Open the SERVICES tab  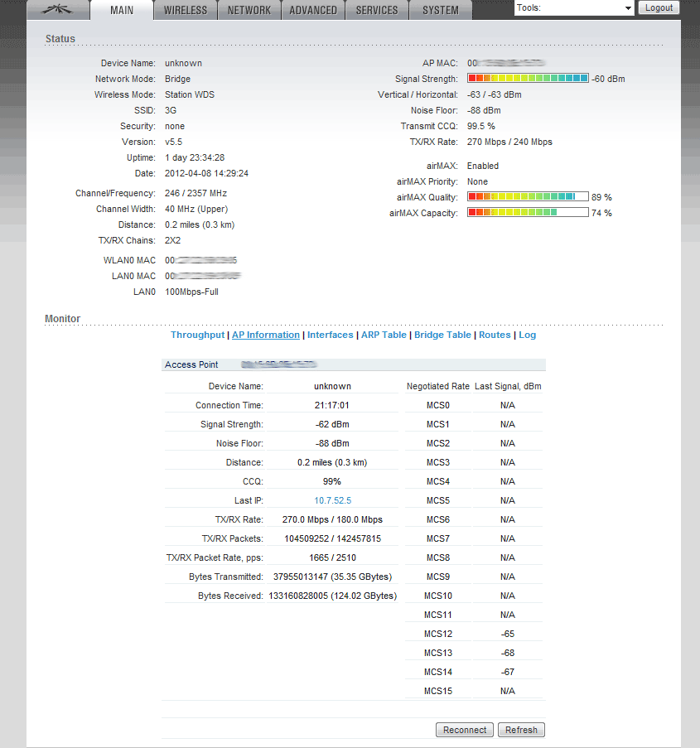(377, 10)
